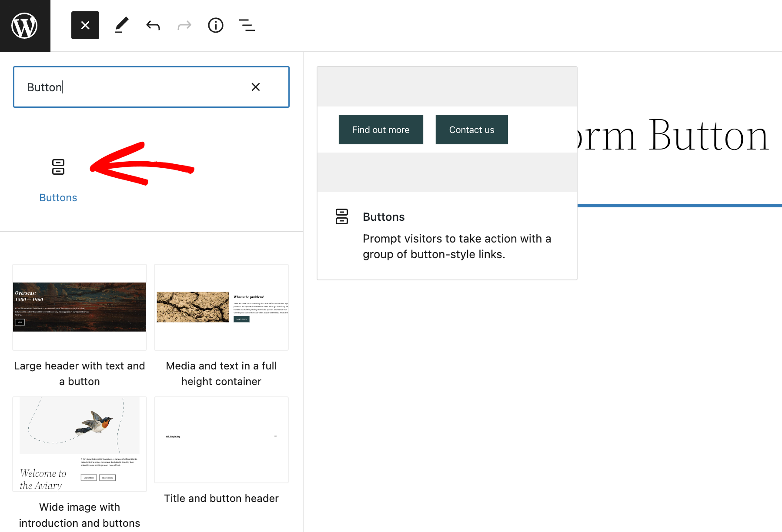Click the Find out more preview button
The width and height of the screenshot is (782, 532).
tap(381, 130)
